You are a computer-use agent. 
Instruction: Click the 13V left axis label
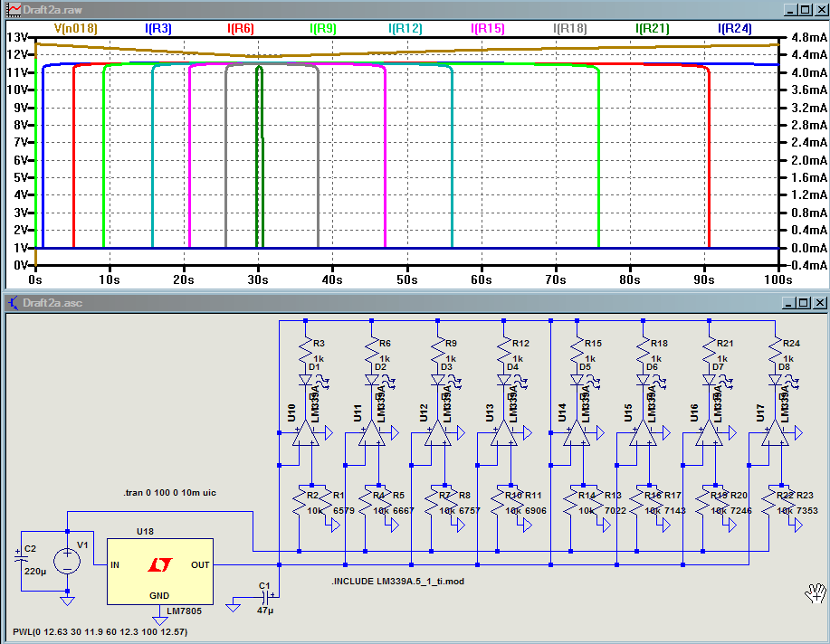pos(17,37)
